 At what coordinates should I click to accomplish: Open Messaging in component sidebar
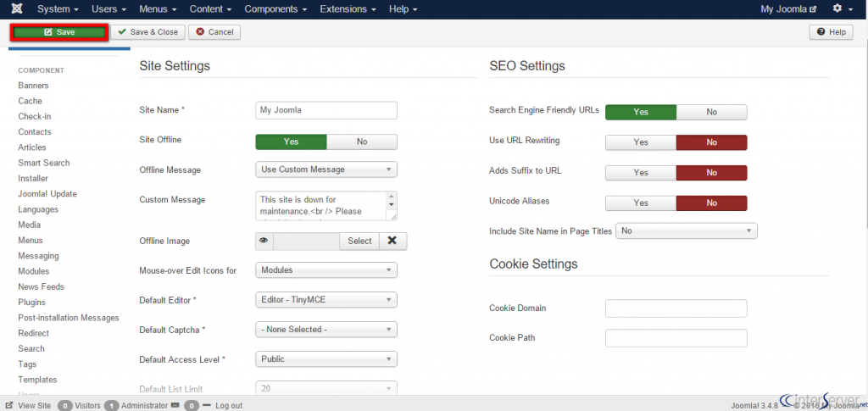[38, 256]
